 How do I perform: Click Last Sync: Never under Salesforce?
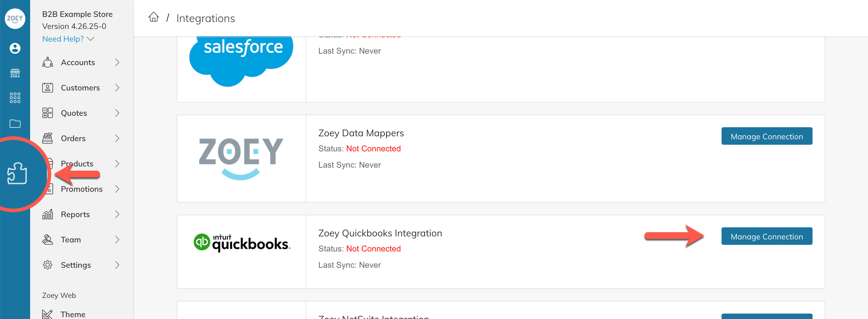tap(349, 51)
